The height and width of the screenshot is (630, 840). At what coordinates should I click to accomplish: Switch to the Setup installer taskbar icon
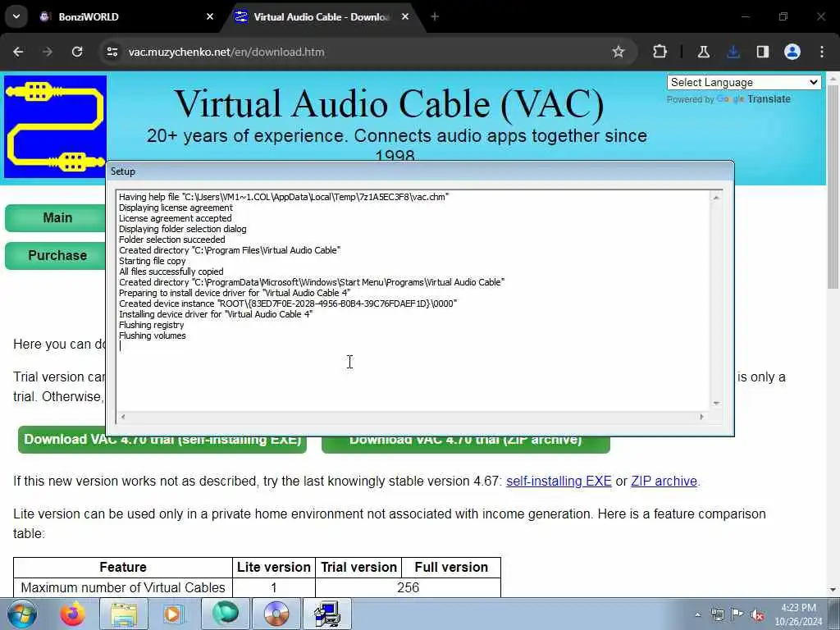tap(326, 614)
